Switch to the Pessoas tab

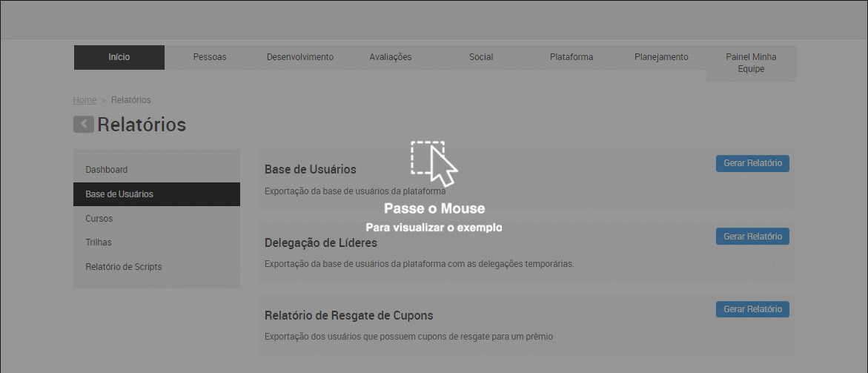click(210, 57)
